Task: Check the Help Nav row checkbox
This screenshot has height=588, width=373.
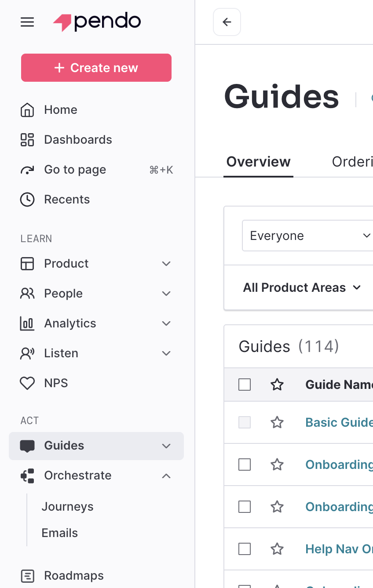Action: 245,549
